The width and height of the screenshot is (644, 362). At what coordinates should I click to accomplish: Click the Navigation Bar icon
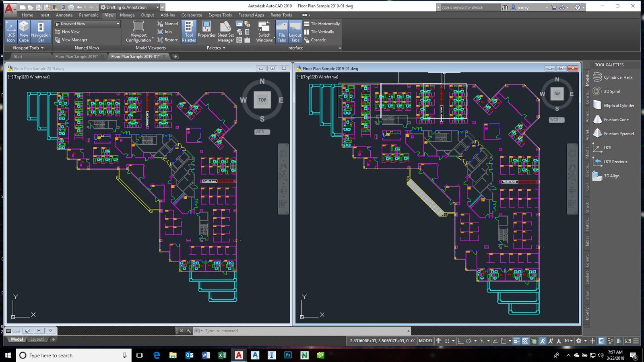(x=41, y=31)
